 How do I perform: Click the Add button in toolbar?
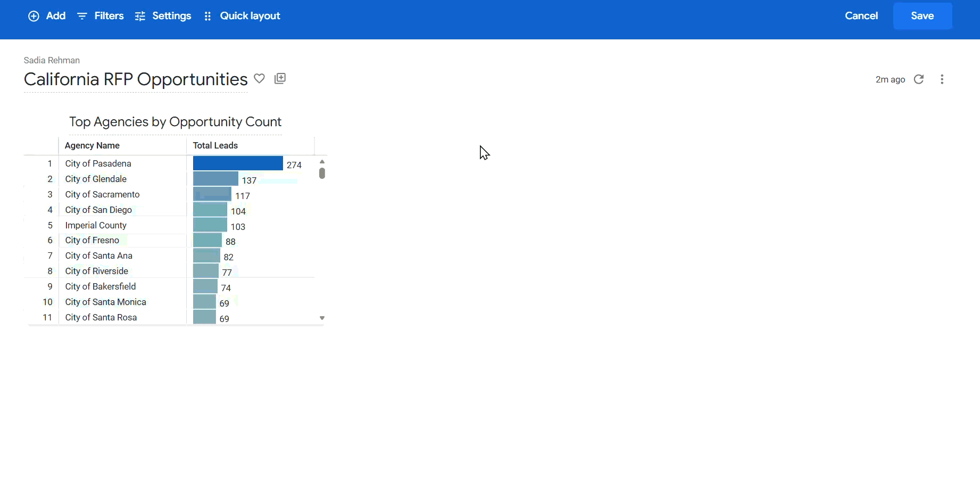[47, 16]
